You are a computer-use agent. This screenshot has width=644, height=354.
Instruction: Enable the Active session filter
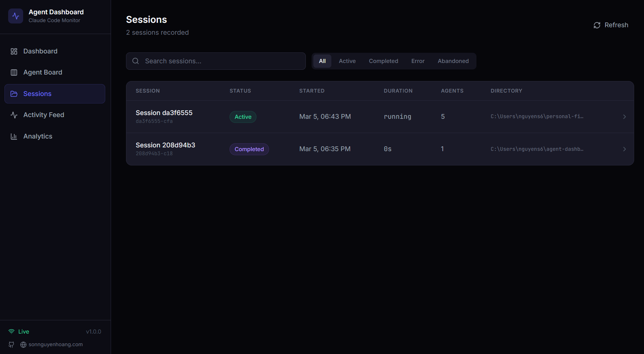click(347, 61)
